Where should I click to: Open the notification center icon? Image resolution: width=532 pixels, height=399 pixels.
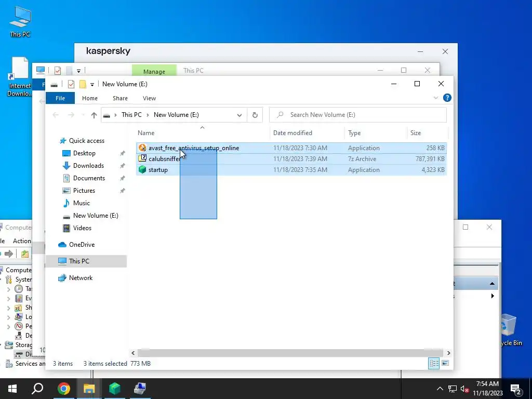(x=516, y=389)
